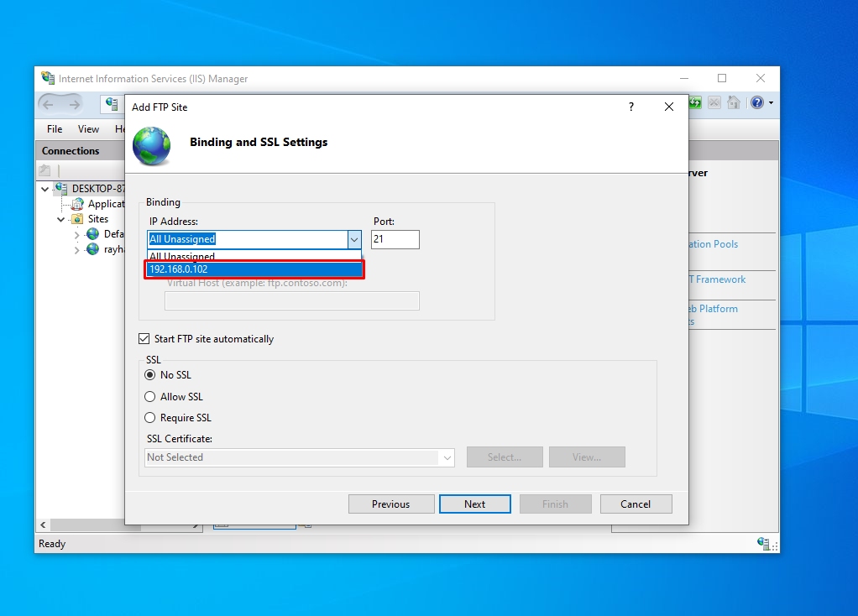This screenshot has height=616, width=858.
Task: Click the Finish button
Action: tap(556, 504)
